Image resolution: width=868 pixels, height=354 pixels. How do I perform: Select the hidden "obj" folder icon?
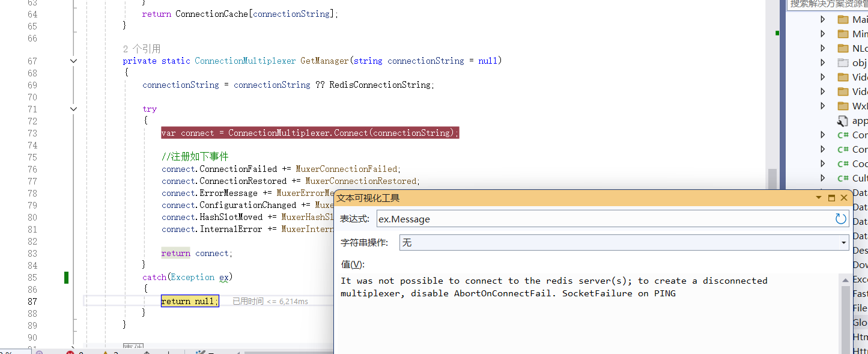click(843, 63)
